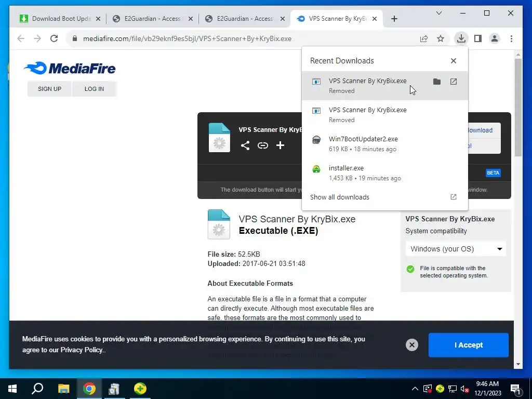The height and width of the screenshot is (399, 532).
Task: Click the partially hidden Download button
Action: pos(484,130)
